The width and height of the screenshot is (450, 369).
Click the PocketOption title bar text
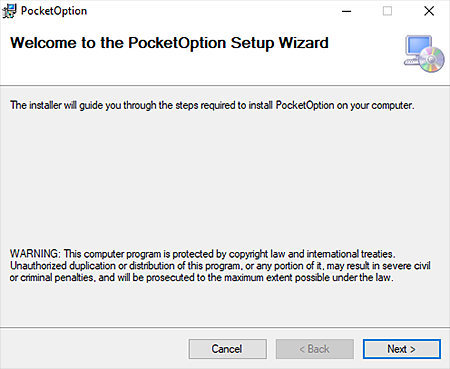54,11
